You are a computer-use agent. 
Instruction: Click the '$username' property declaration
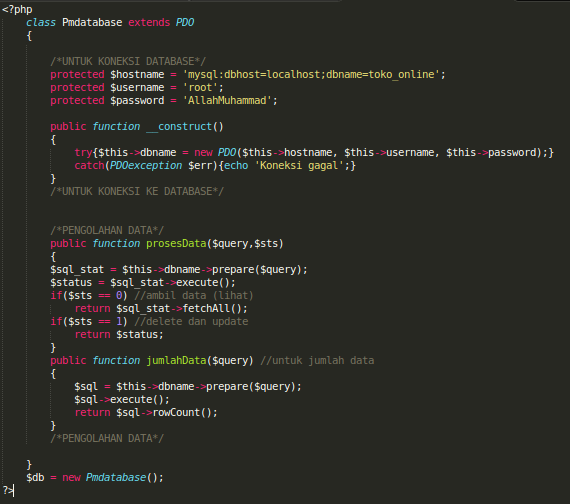(x=137, y=88)
